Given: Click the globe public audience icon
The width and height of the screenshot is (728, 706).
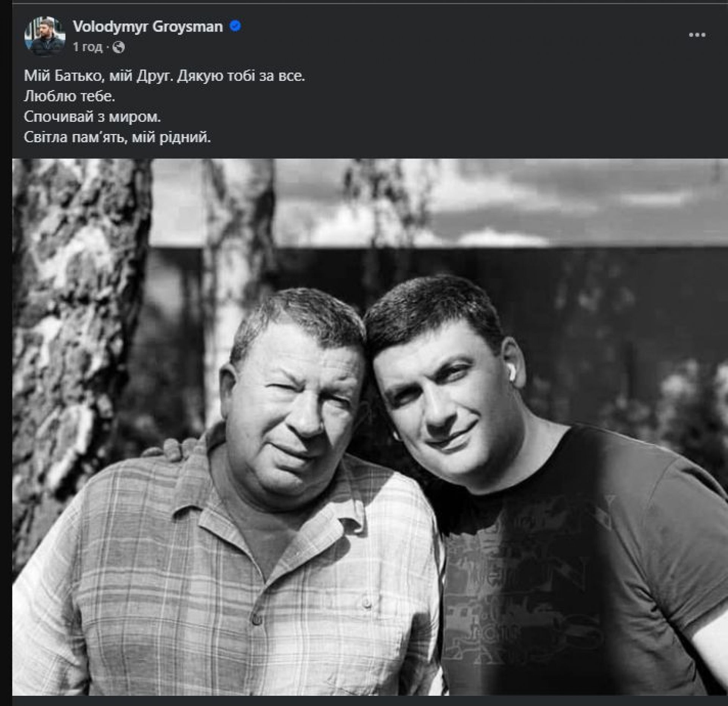Looking at the screenshot, I should pyautogui.click(x=119, y=47).
